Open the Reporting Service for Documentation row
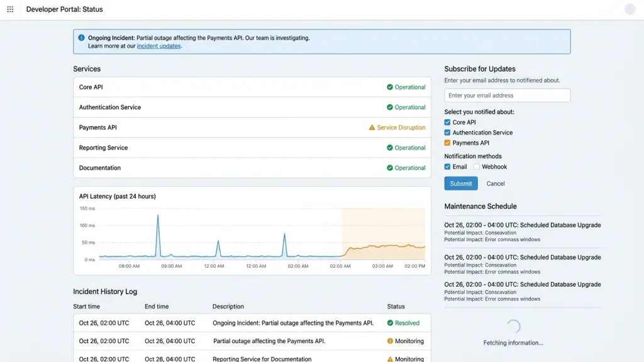Screen dimensions: 644x362 click(x=262, y=359)
